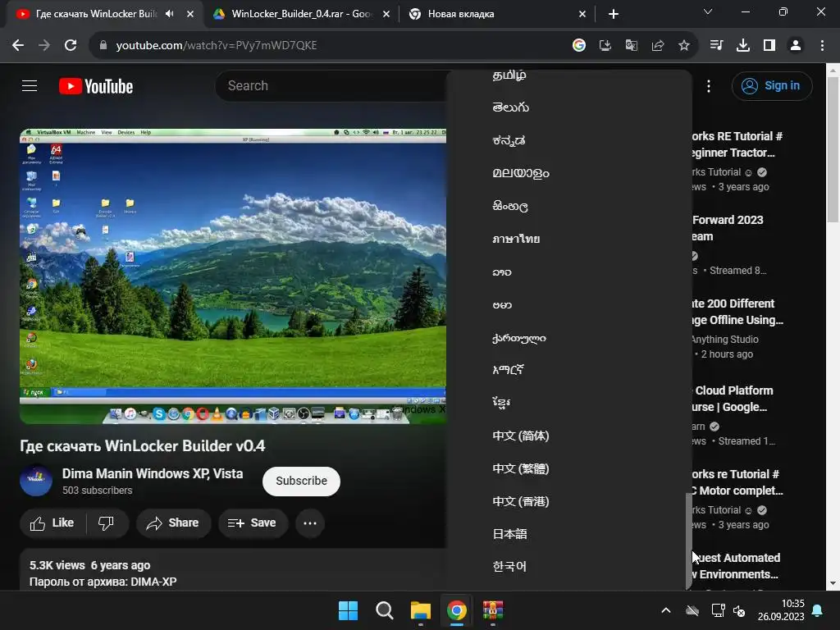
Task: Open File Explorer from taskbar
Action: click(x=421, y=610)
